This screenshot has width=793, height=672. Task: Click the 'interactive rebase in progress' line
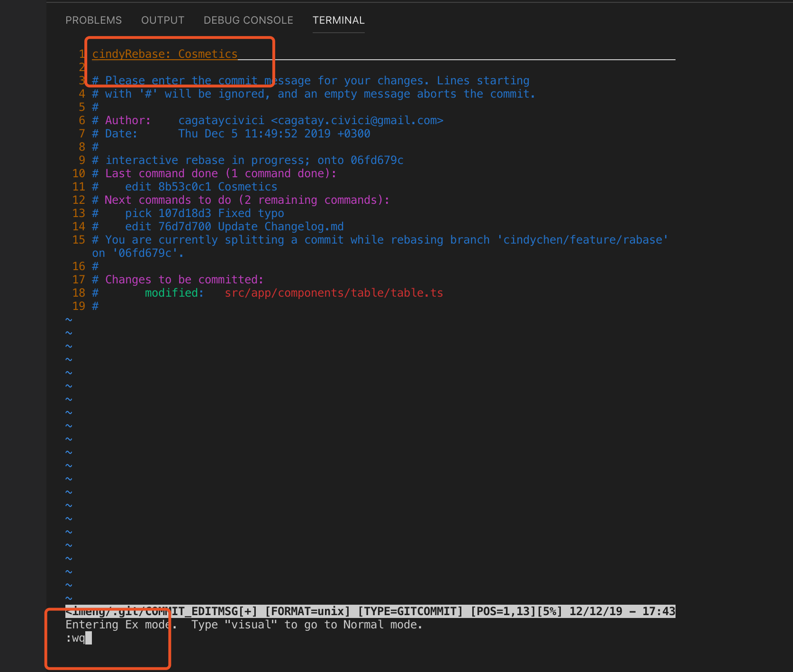(248, 160)
